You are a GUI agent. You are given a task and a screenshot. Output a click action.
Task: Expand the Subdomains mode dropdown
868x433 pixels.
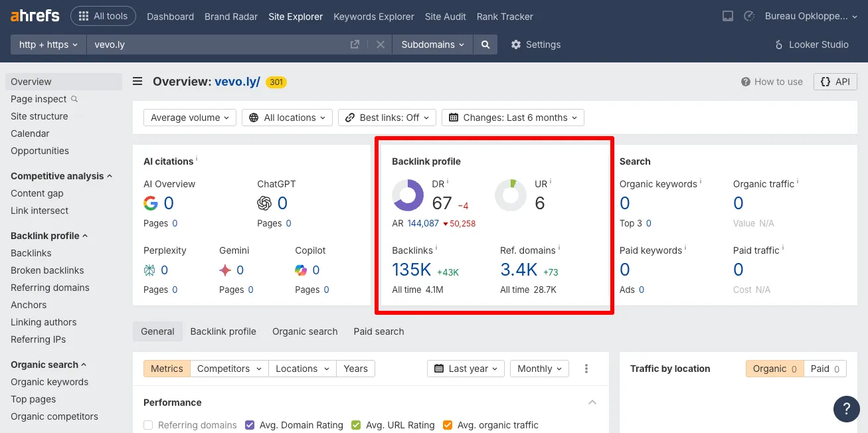pyautogui.click(x=433, y=44)
